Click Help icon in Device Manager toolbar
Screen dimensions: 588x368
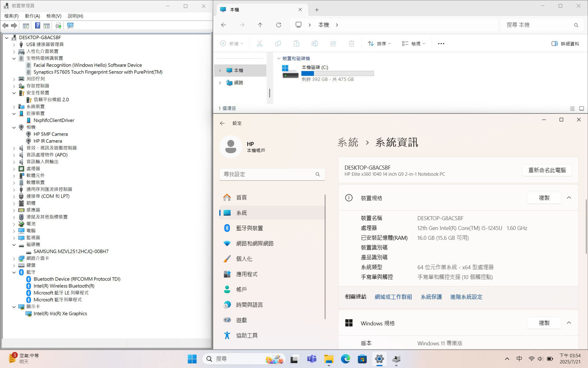tap(37, 25)
